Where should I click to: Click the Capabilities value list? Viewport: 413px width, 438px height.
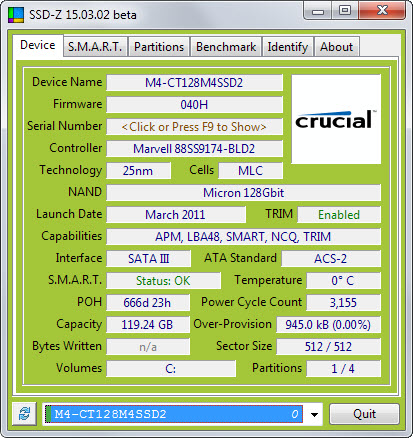(x=243, y=237)
